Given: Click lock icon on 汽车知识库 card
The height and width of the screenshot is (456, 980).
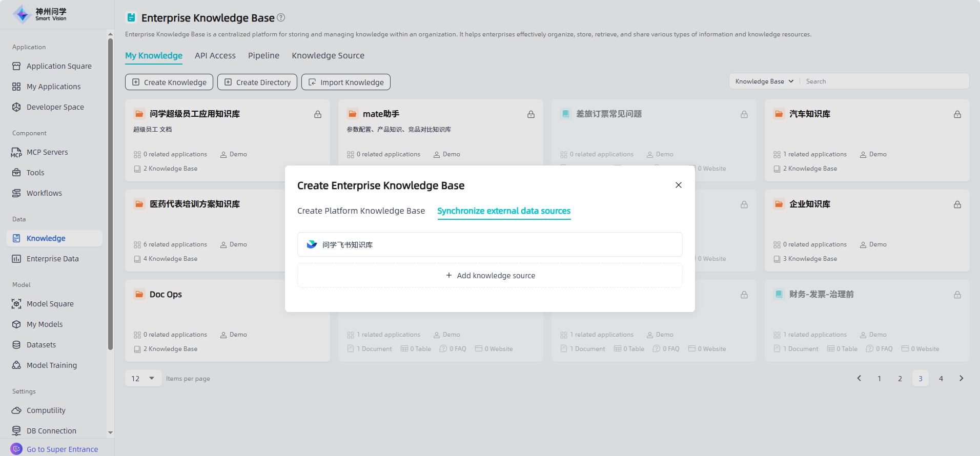Looking at the screenshot, I should tap(957, 114).
